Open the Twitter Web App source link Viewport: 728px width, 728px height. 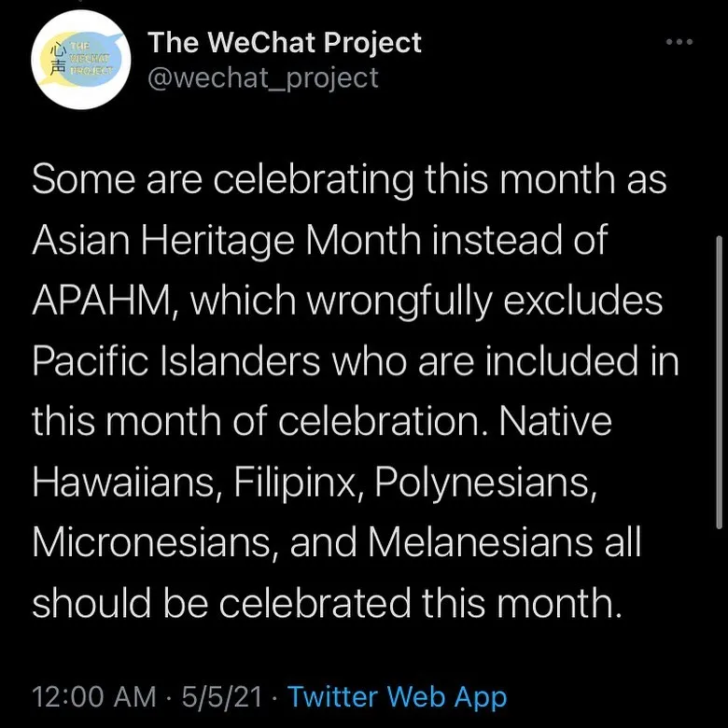click(x=397, y=696)
